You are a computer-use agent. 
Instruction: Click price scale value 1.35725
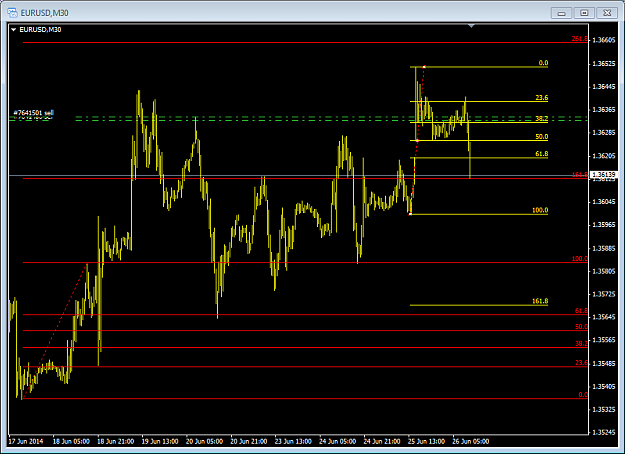(x=604, y=294)
